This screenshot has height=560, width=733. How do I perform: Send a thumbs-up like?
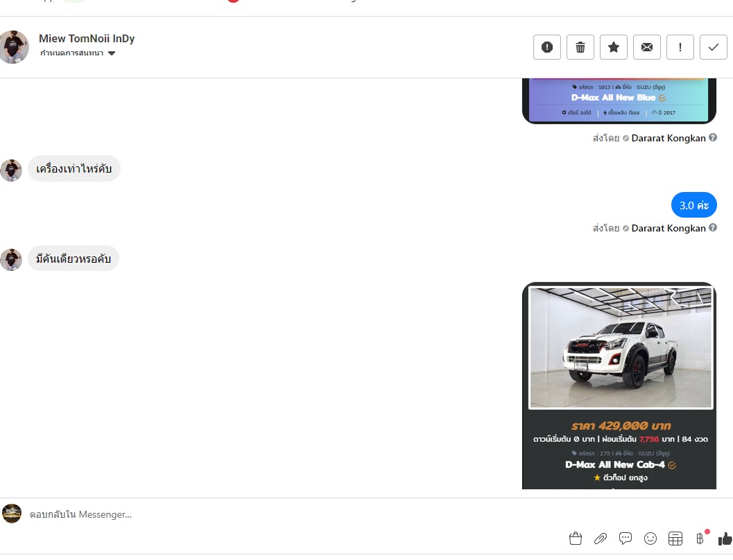click(x=725, y=539)
